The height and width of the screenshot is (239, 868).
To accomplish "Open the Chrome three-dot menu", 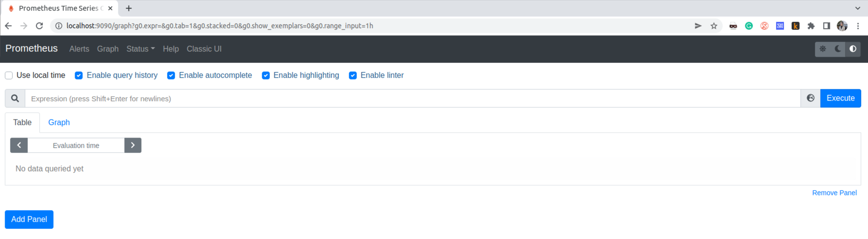I will point(858,26).
